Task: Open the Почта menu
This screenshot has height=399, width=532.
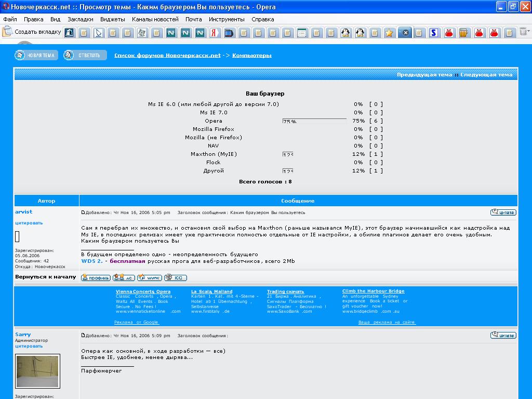Action: coord(193,19)
